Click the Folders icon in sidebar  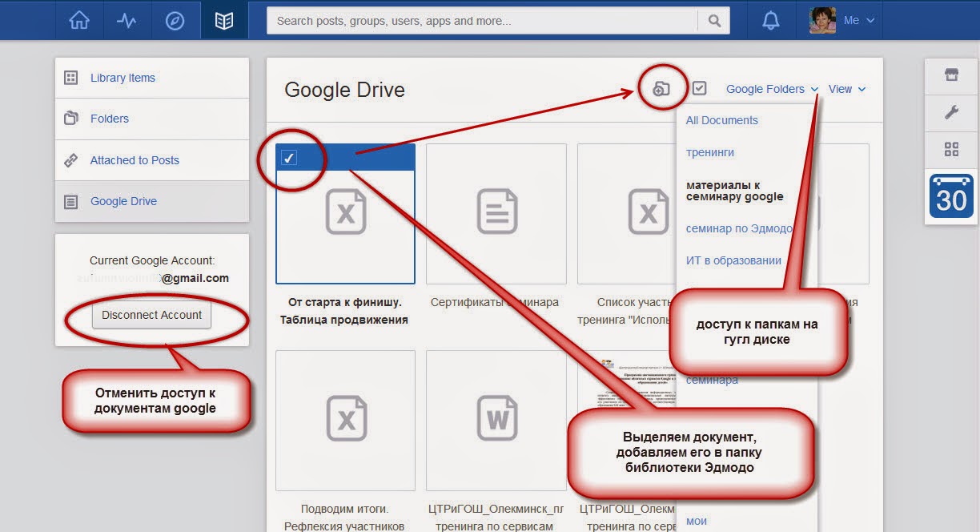70,119
